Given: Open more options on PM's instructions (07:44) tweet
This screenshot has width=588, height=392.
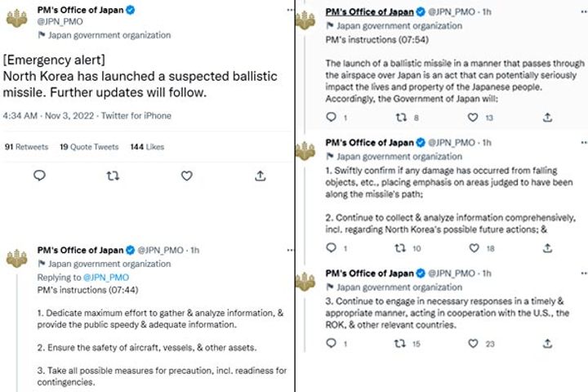Looking at the screenshot, I should click(x=288, y=250).
